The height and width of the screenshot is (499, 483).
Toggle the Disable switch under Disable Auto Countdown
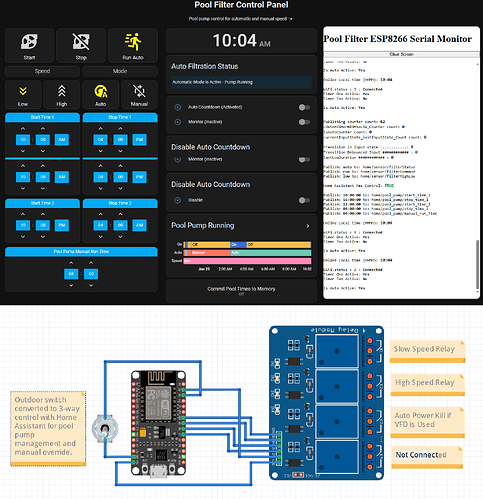pos(304,200)
